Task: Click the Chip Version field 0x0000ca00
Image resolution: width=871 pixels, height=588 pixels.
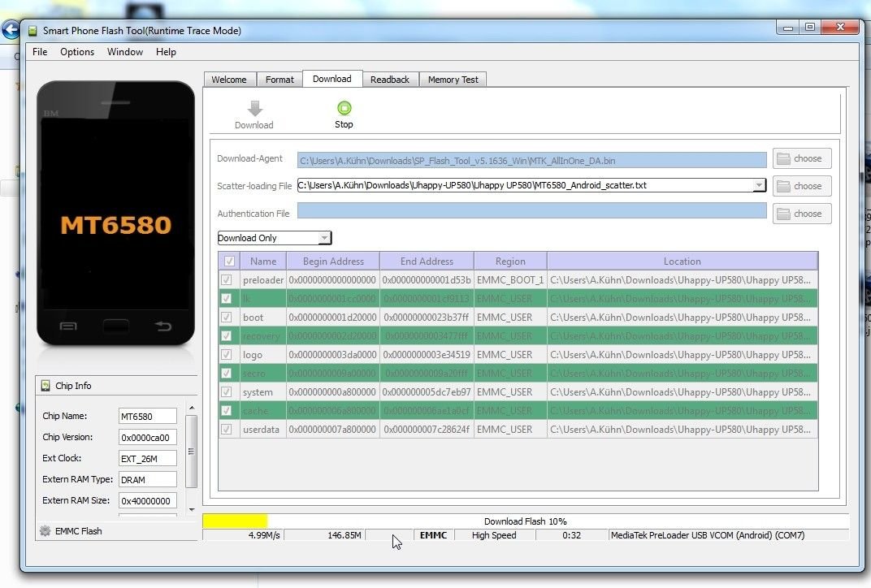Action: pyautogui.click(x=147, y=437)
